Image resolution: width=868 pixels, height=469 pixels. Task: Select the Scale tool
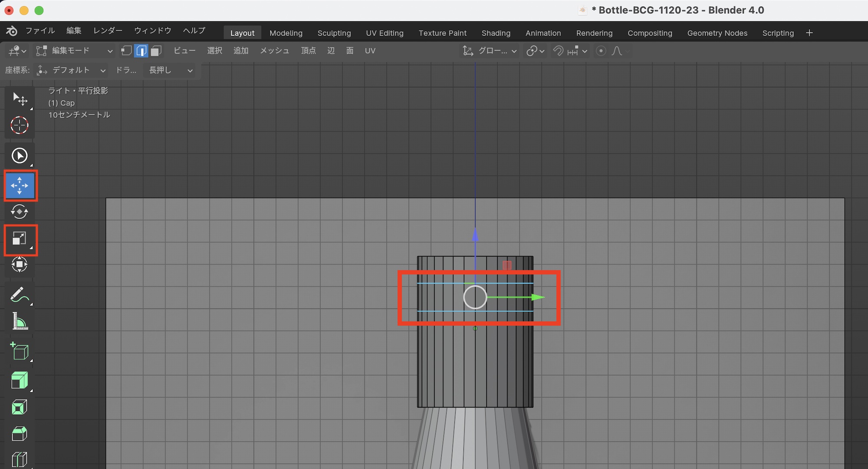(20, 238)
